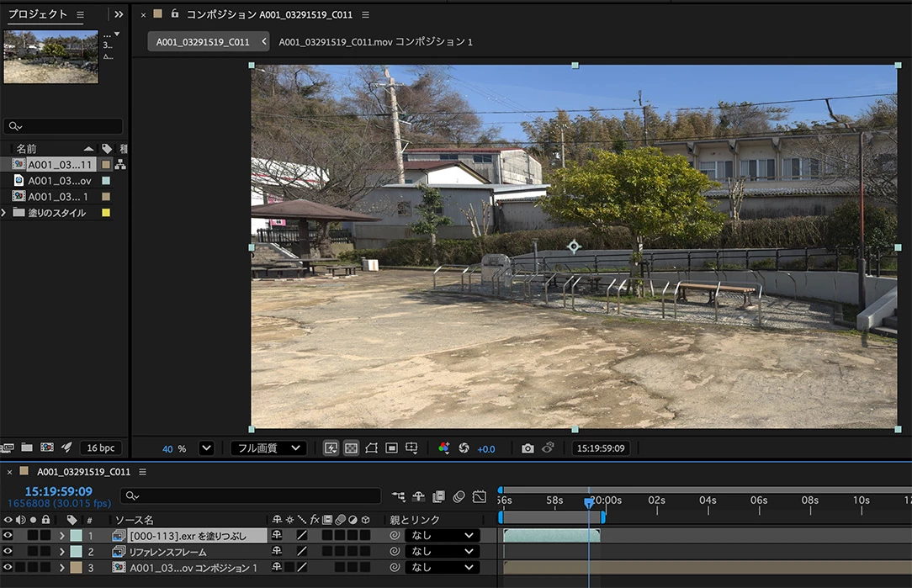Expand layer 1 [000-113].exr properties

[x=61, y=535]
